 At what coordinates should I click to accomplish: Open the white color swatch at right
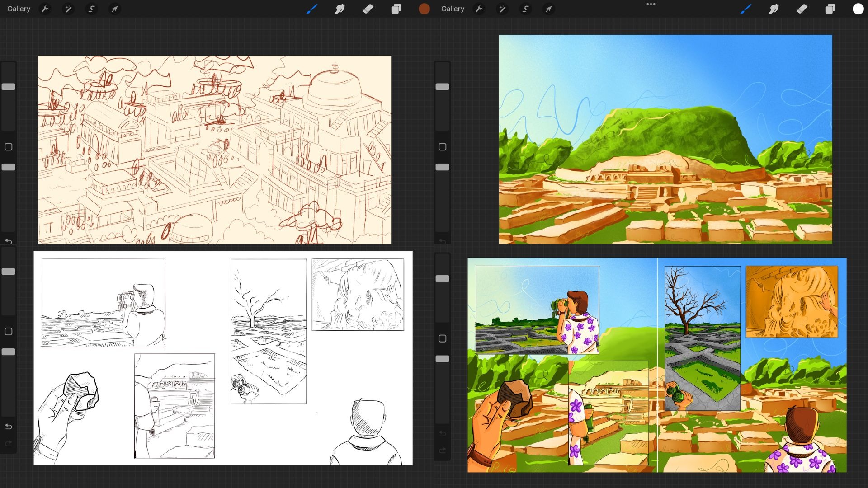858,9
